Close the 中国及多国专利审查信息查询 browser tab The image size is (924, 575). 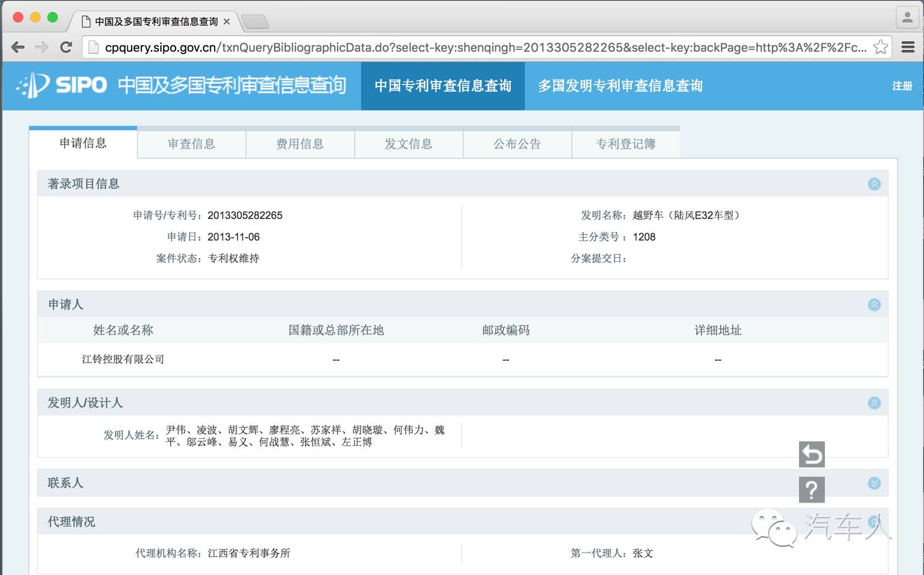point(227,22)
